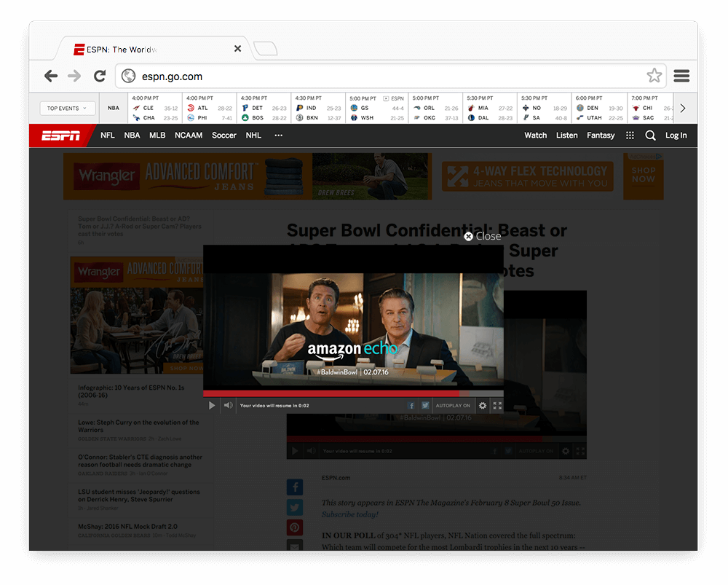This screenshot has height=585, width=728.
Task: Go back using the browser back arrow
Action: pos(51,76)
